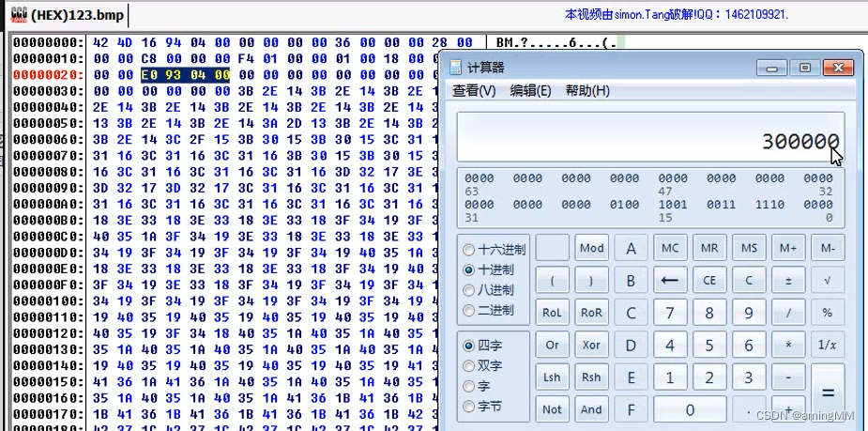Image resolution: width=868 pixels, height=431 pixels.
Task: Click the Calculator app icon in title bar
Action: click(x=456, y=68)
